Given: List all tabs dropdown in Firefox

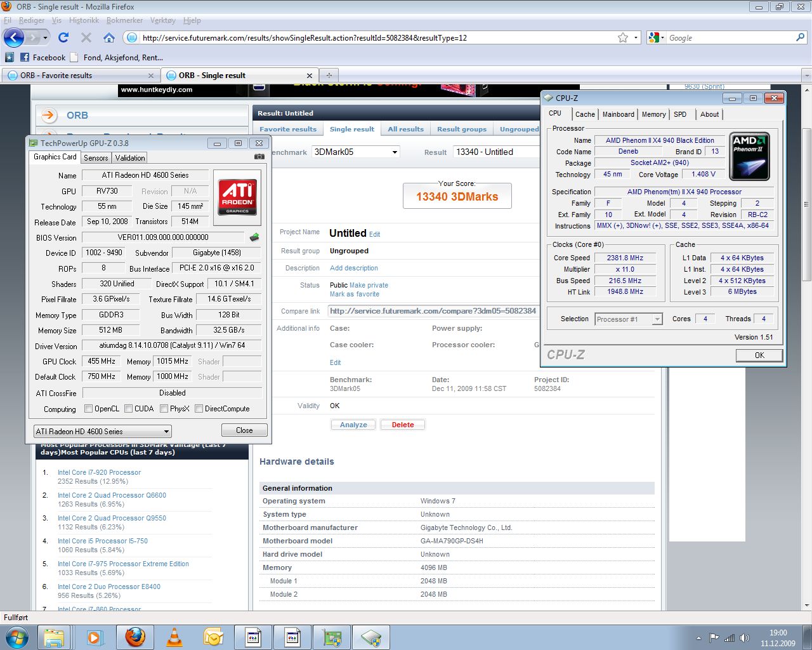Looking at the screenshot, I should click(806, 75).
